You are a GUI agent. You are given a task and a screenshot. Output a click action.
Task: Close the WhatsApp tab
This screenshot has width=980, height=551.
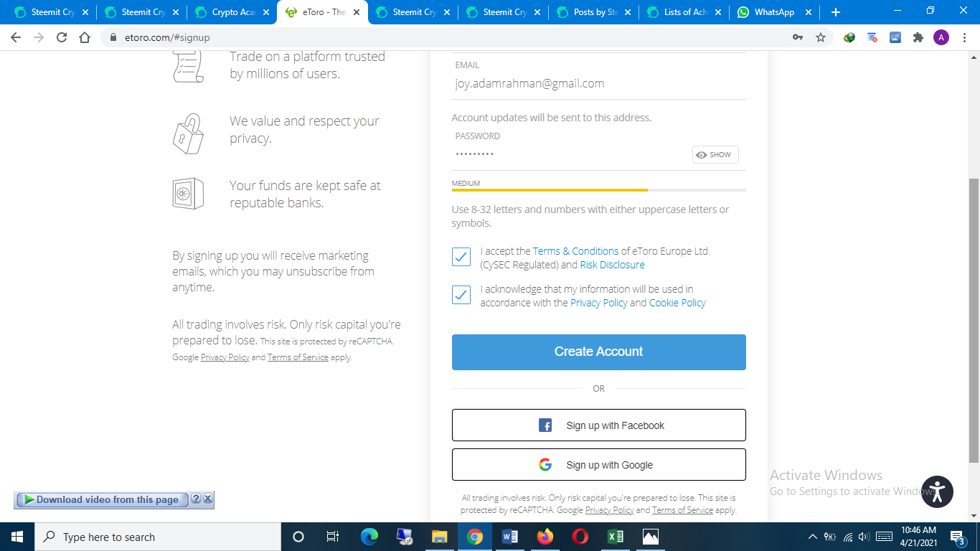pyautogui.click(x=809, y=12)
